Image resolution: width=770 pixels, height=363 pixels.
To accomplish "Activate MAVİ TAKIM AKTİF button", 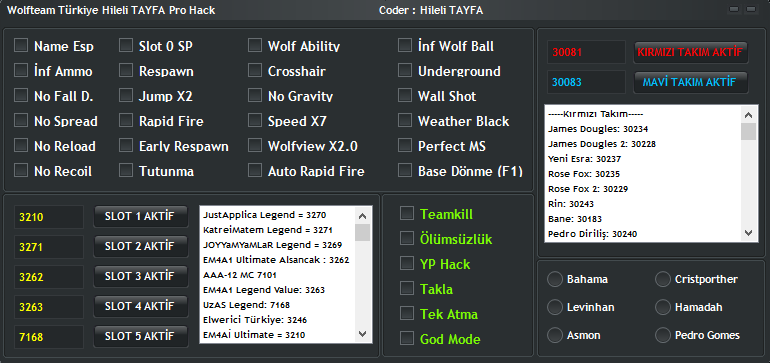I will tap(690, 83).
